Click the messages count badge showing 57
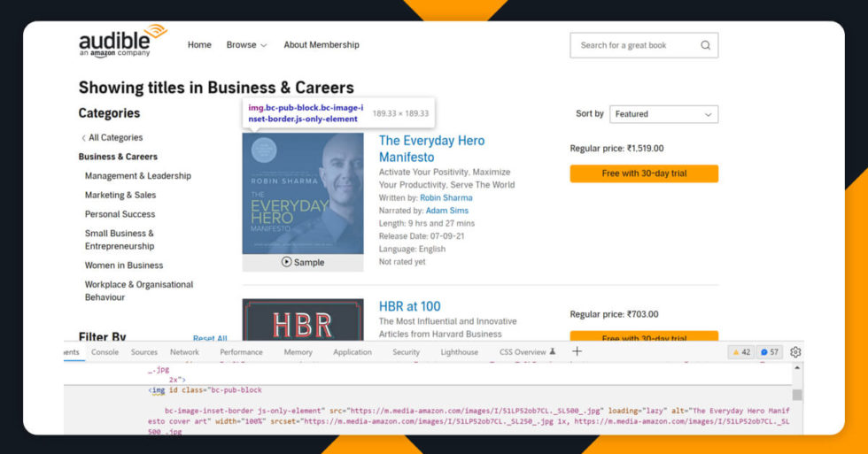868x454 pixels. (770, 352)
